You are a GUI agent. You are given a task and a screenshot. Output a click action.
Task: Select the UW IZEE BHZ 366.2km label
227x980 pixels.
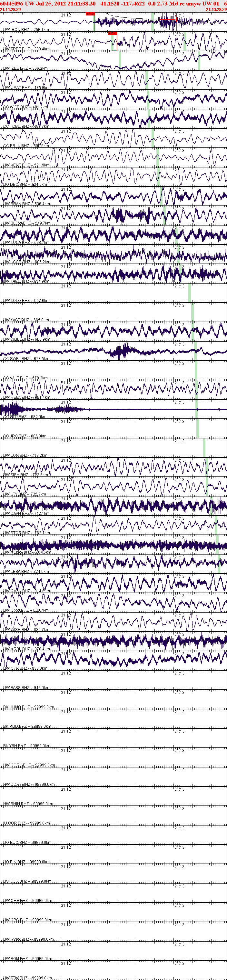[x=25, y=68]
